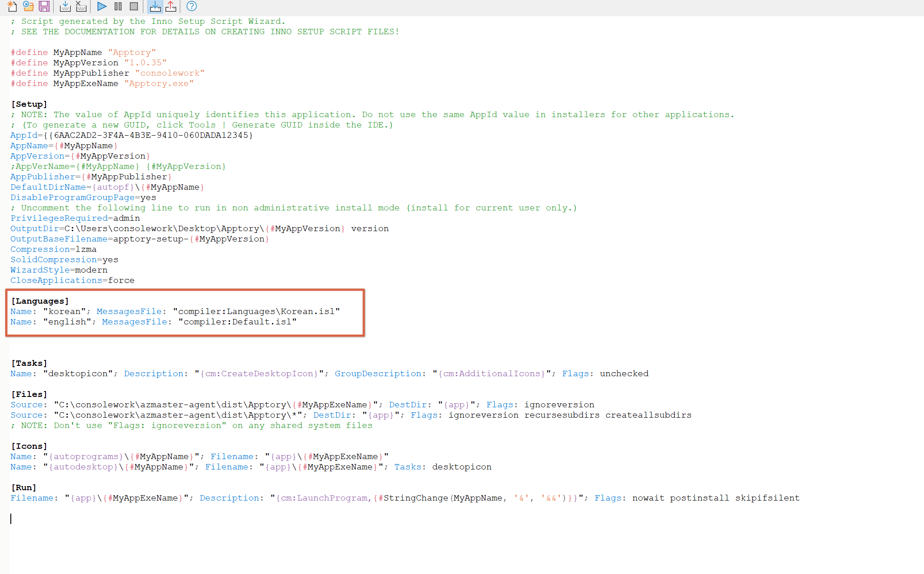Click the PrivilegesRequired=admin line
The image size is (924, 574).
75,218
